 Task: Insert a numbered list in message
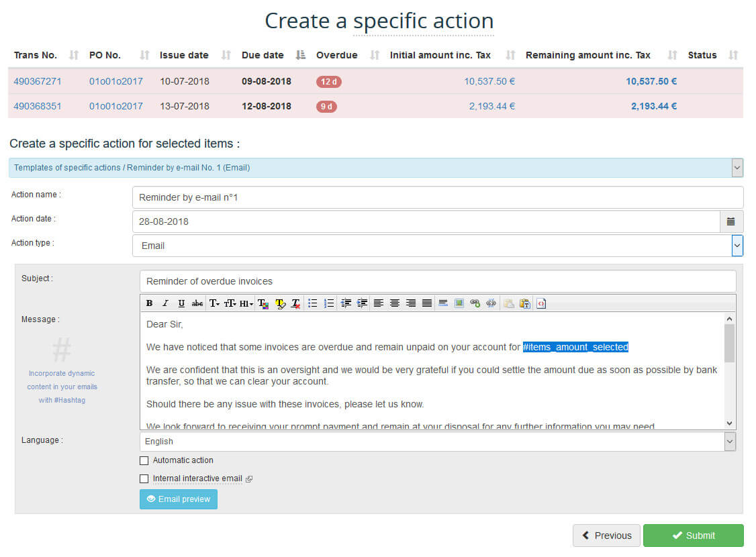coord(329,303)
